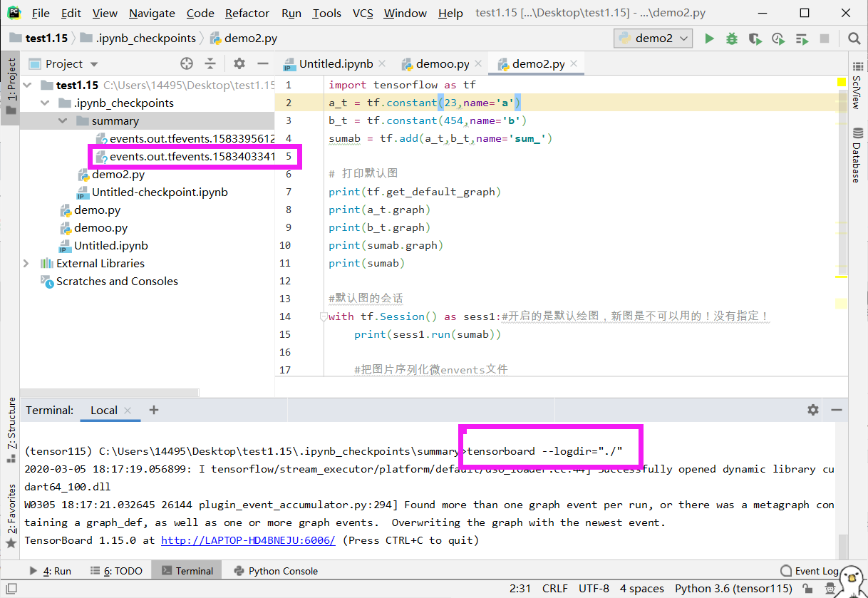Open the terminal settings gear

(x=813, y=410)
